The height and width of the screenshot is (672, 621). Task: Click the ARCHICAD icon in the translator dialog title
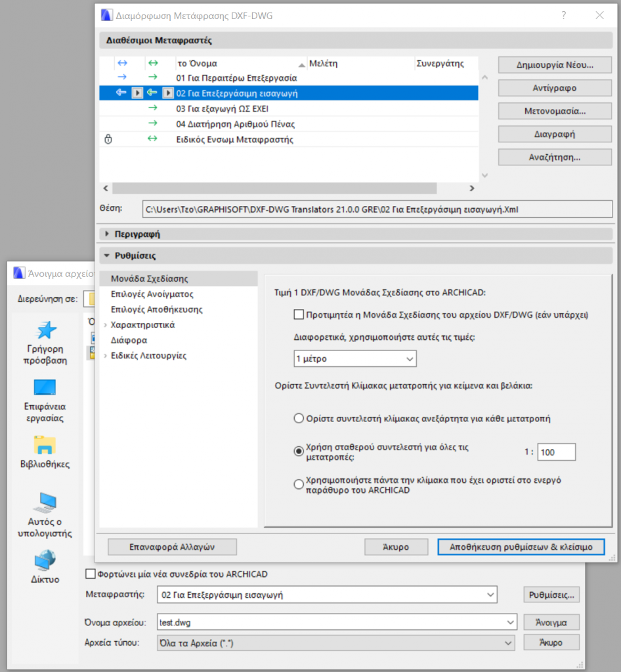106,16
